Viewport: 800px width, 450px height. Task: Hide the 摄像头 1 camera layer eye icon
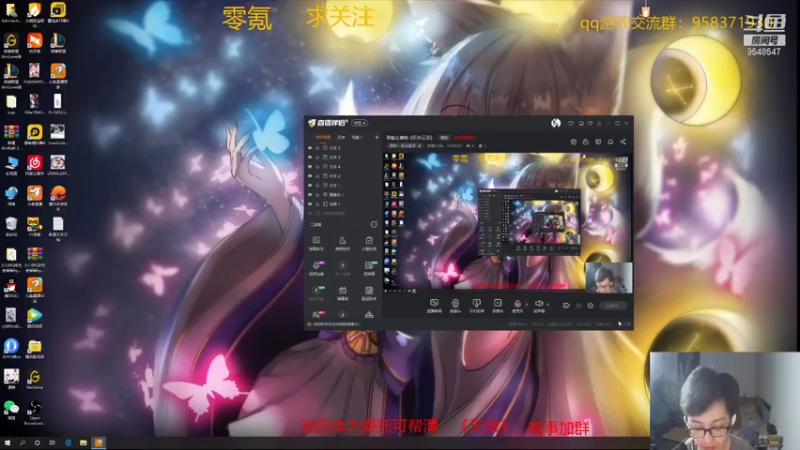coord(310,194)
